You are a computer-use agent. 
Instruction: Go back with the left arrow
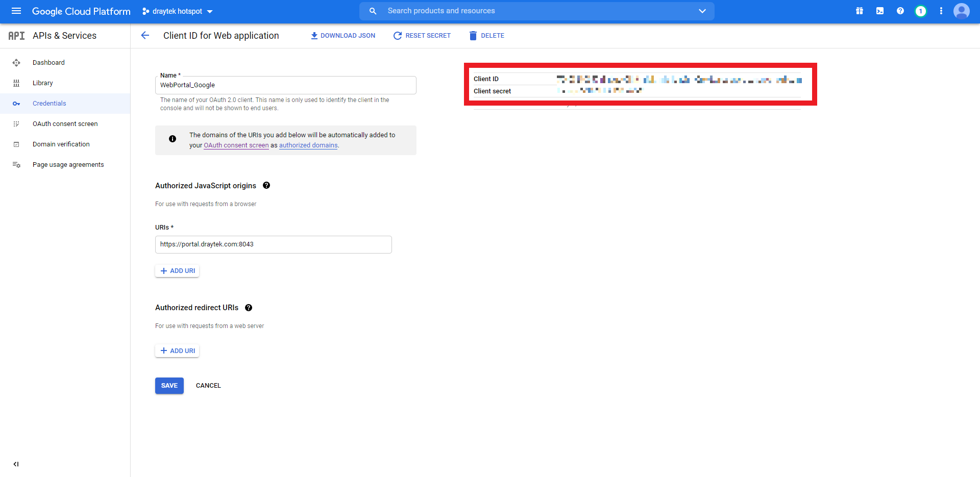click(145, 35)
